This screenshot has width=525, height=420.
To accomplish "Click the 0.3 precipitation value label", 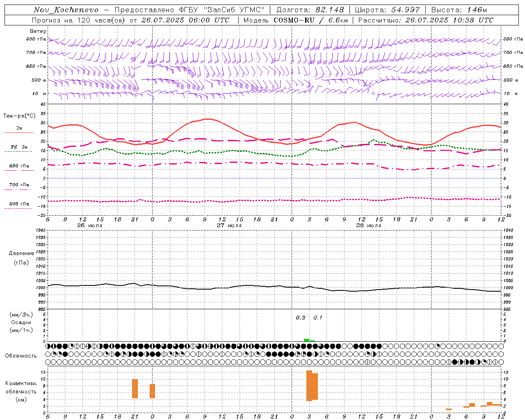I will pyautogui.click(x=300, y=317).
